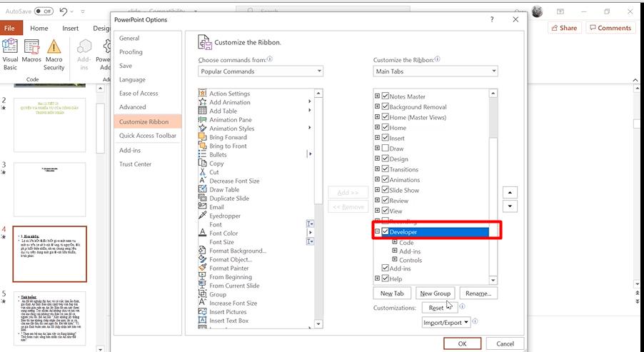Click the Macros ribbon icon
This screenshot has height=352, width=644.
31,46
